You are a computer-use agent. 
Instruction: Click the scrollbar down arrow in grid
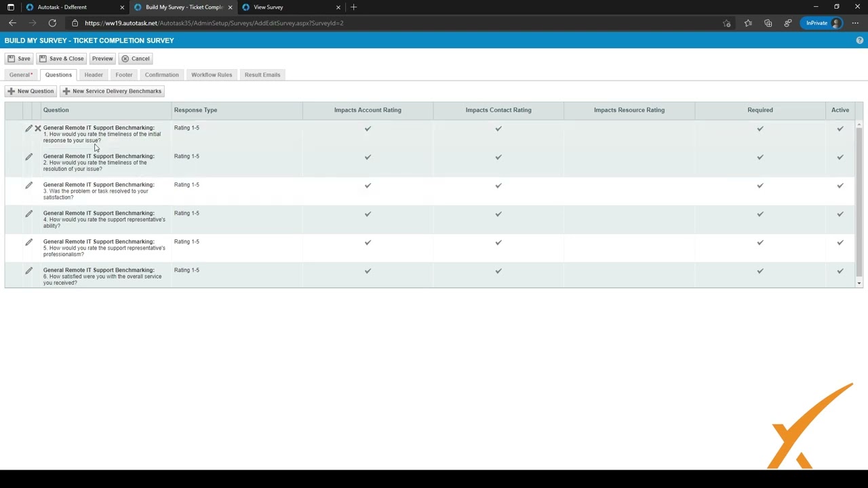point(859,283)
